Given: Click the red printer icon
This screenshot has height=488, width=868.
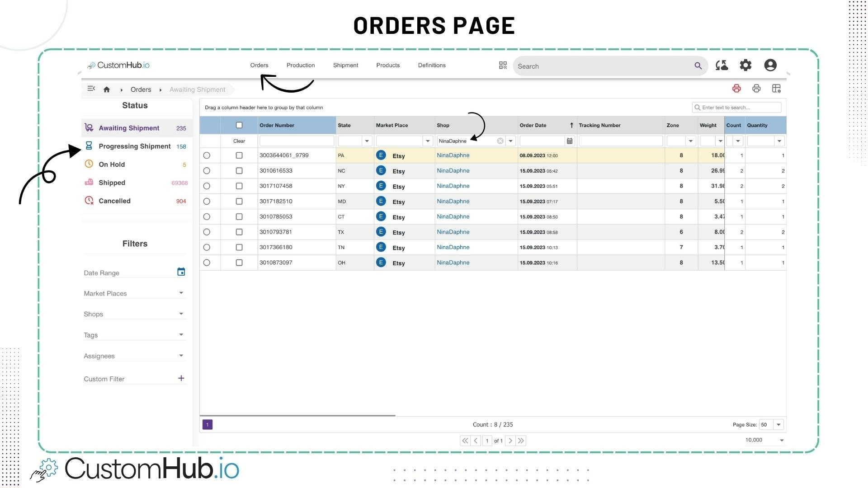Looking at the screenshot, I should (x=736, y=89).
